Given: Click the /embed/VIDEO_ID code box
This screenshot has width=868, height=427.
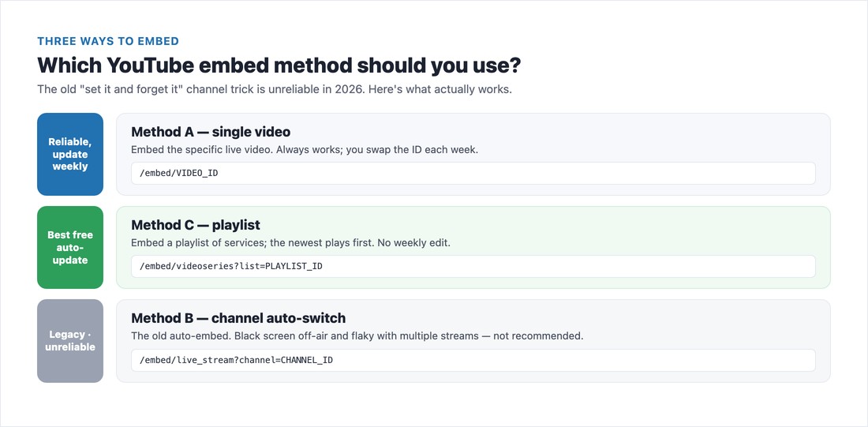Looking at the screenshot, I should click(473, 174).
